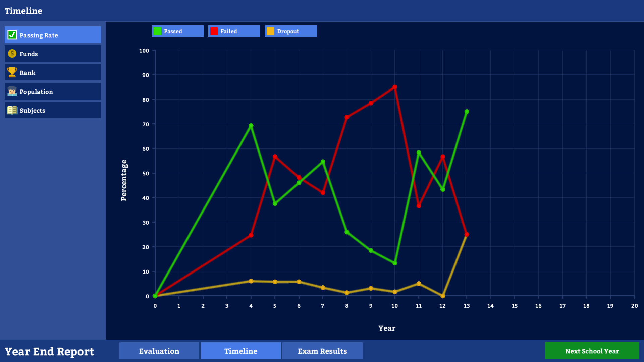This screenshot has height=362, width=644.
Task: Switch to the Evaluation tab
Action: [159, 351]
